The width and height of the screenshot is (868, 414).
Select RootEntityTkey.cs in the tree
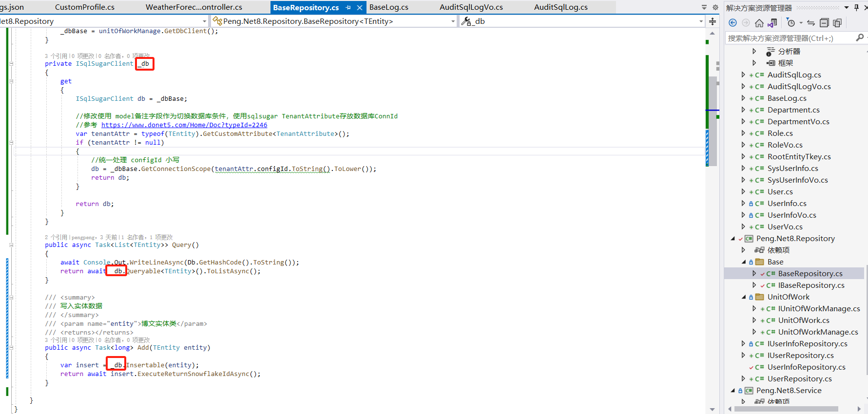click(x=799, y=157)
